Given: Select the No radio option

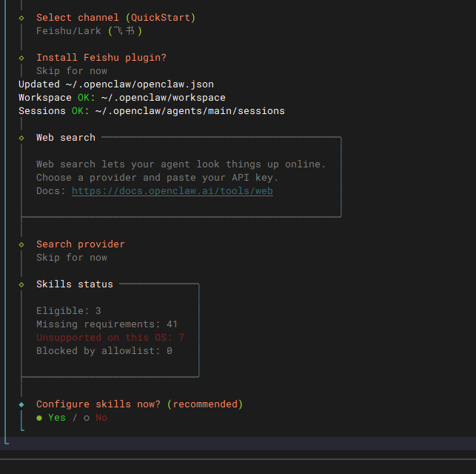Looking at the screenshot, I should tap(95, 418).
